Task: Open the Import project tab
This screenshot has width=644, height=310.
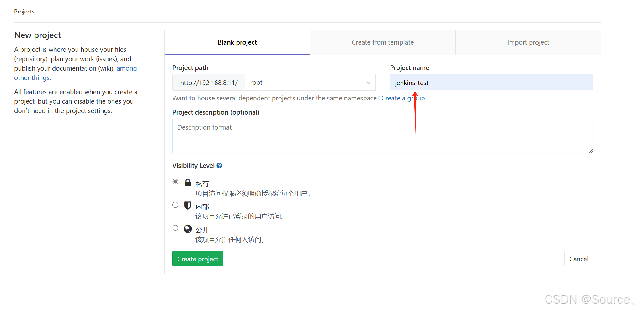Action: point(528,42)
